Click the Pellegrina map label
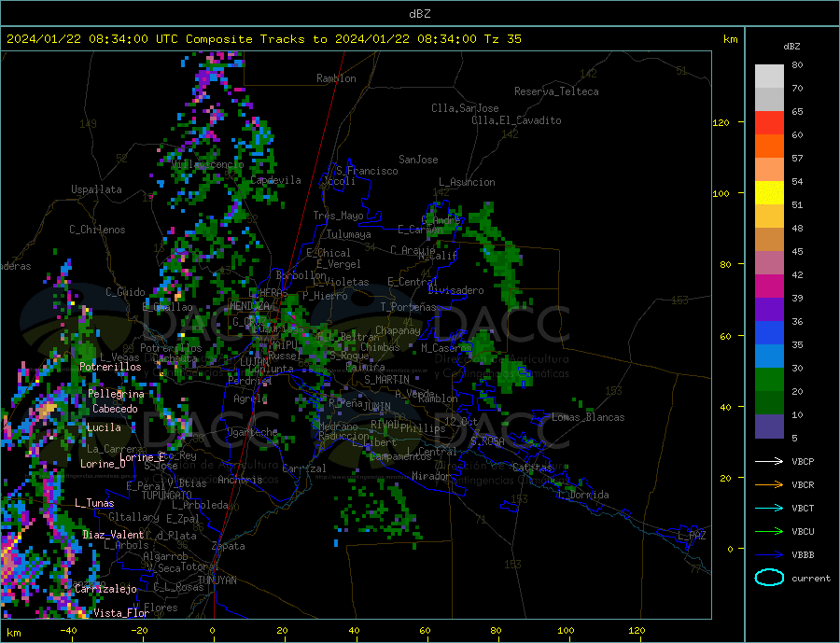This screenshot has width=840, height=643. pos(116,394)
